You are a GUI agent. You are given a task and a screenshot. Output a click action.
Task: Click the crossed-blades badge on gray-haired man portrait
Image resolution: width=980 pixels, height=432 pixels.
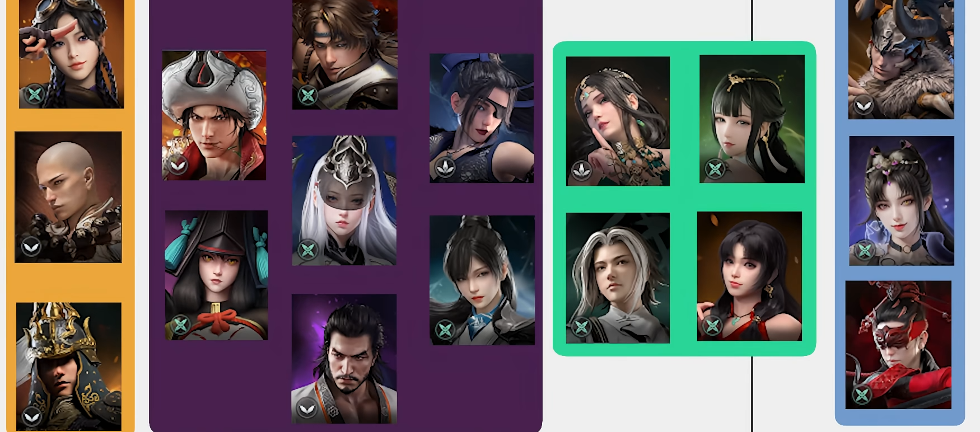coord(581,326)
